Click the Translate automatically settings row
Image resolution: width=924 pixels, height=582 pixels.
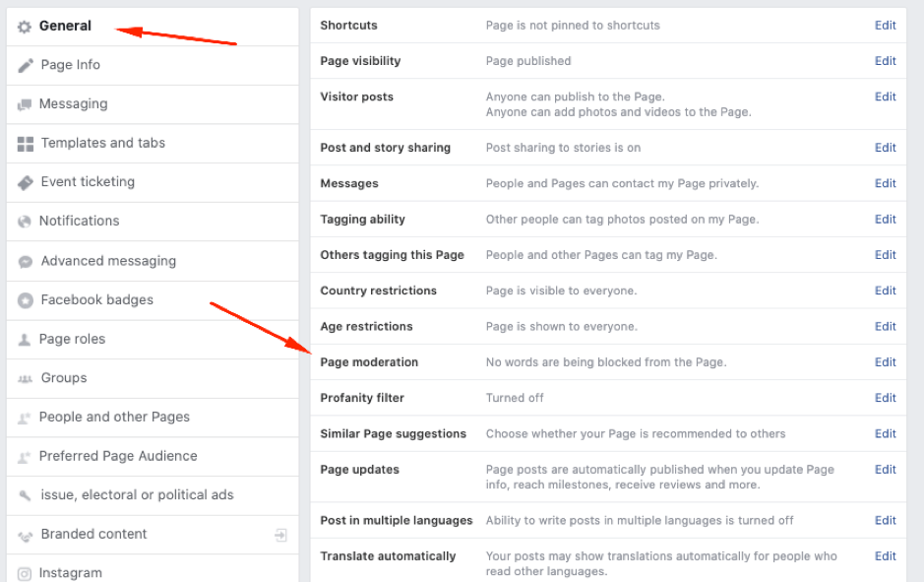(x=884, y=555)
